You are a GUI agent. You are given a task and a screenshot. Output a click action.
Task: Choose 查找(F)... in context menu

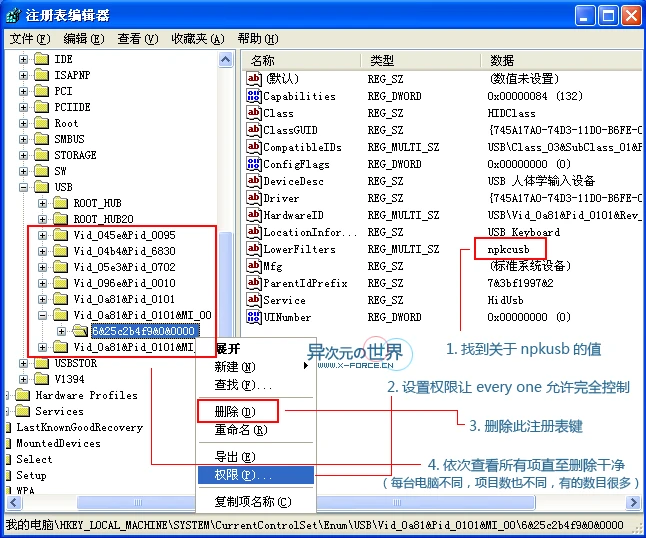(x=256, y=385)
